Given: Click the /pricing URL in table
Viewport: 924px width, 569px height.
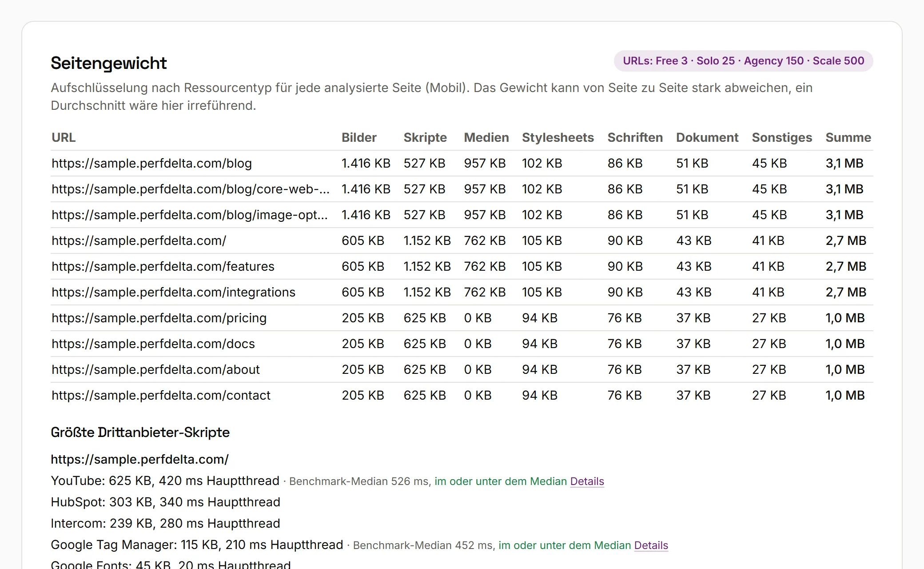Looking at the screenshot, I should coord(159,318).
